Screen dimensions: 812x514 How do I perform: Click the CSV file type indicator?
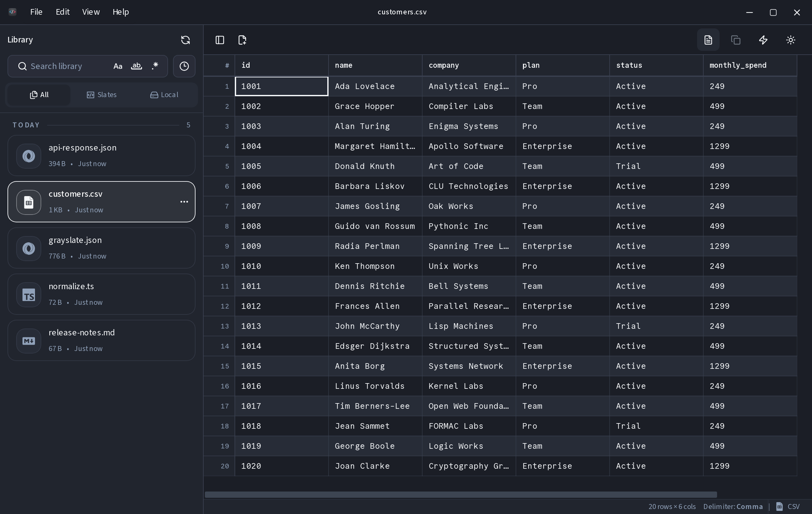coord(794,507)
